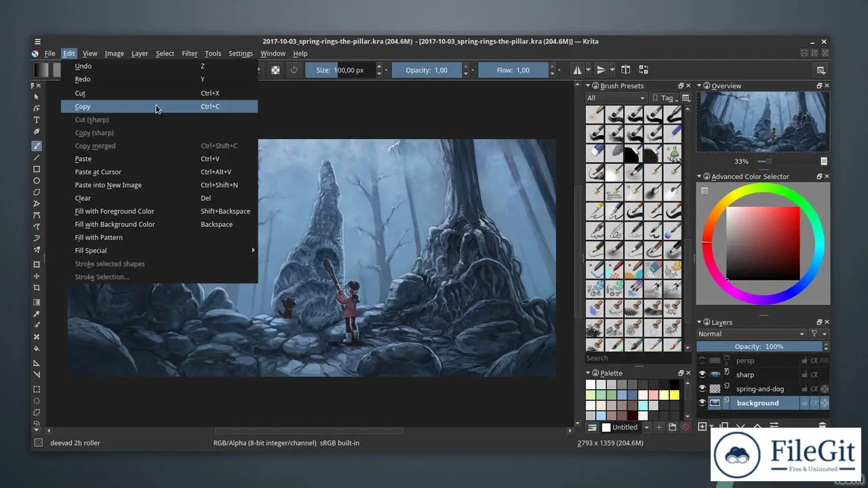Viewport: 868px width, 488px height.
Task: Delete layer with trash icon
Action: (x=823, y=426)
